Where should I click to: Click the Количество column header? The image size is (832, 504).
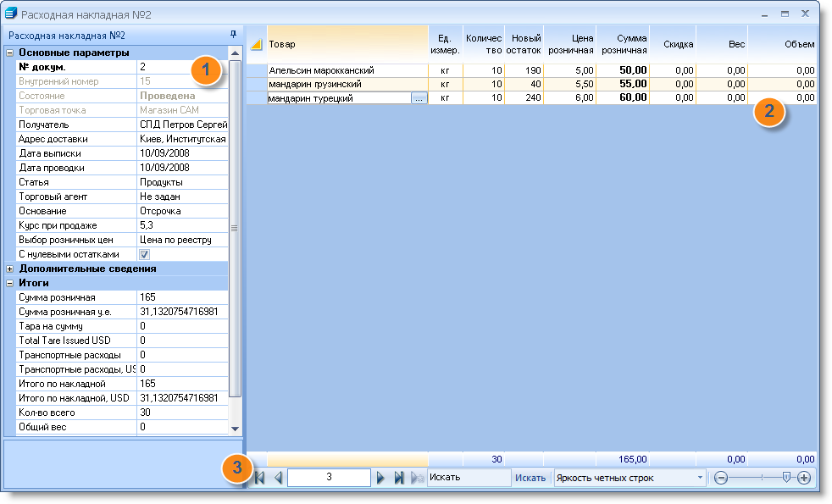pos(484,45)
